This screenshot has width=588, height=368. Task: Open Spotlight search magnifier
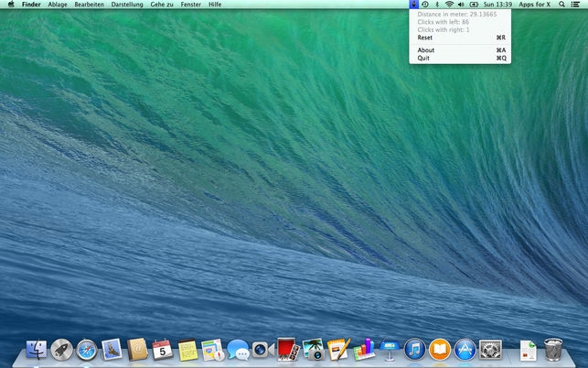coord(563,5)
